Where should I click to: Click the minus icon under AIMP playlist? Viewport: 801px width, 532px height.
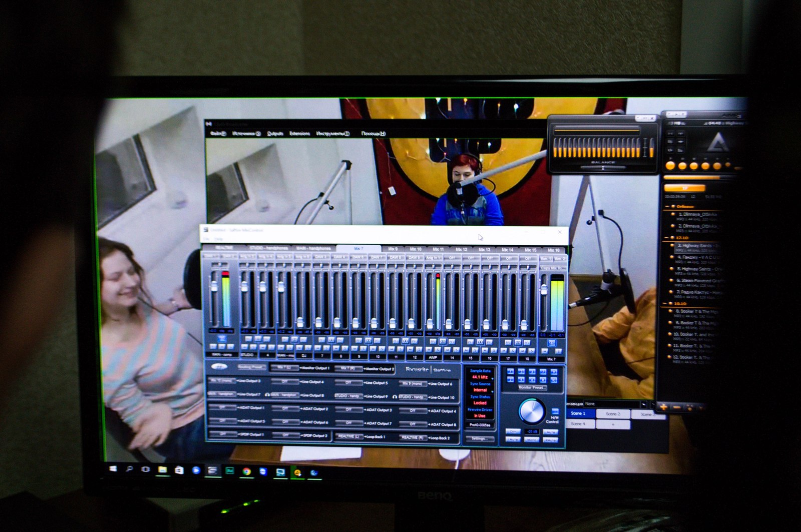[x=677, y=407]
